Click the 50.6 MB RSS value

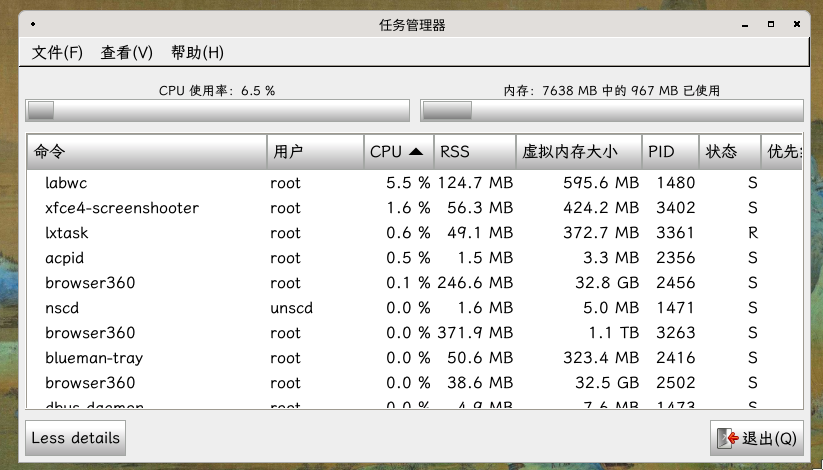click(480, 358)
